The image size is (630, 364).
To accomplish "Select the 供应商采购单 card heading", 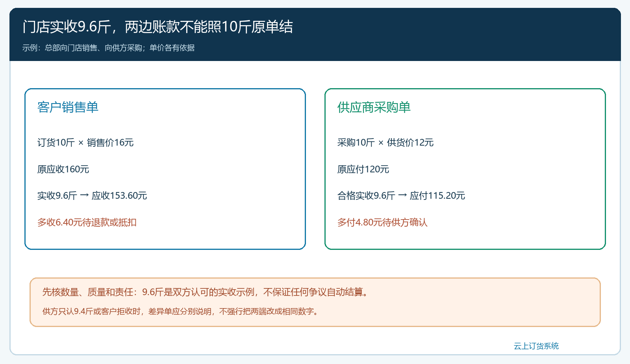I will [374, 107].
